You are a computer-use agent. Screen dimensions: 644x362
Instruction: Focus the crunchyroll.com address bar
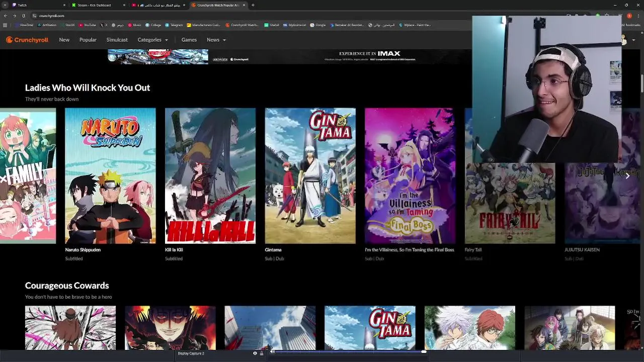[x=252, y=16]
